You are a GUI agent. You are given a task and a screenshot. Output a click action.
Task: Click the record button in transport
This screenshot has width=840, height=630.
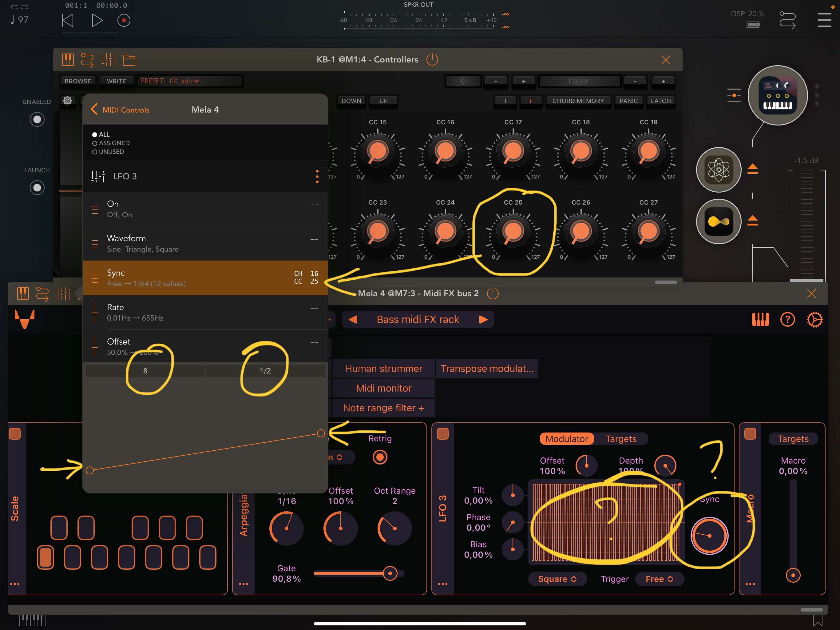[123, 20]
